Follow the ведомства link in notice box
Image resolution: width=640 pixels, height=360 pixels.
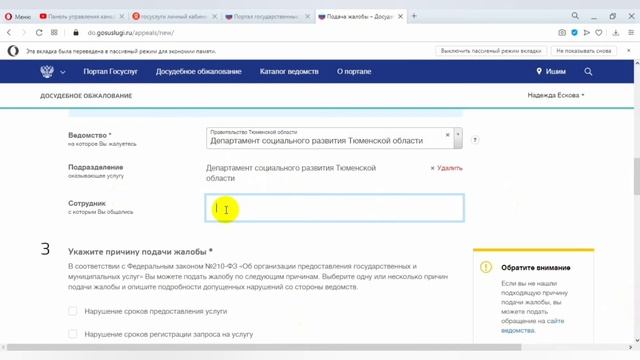[x=518, y=330]
